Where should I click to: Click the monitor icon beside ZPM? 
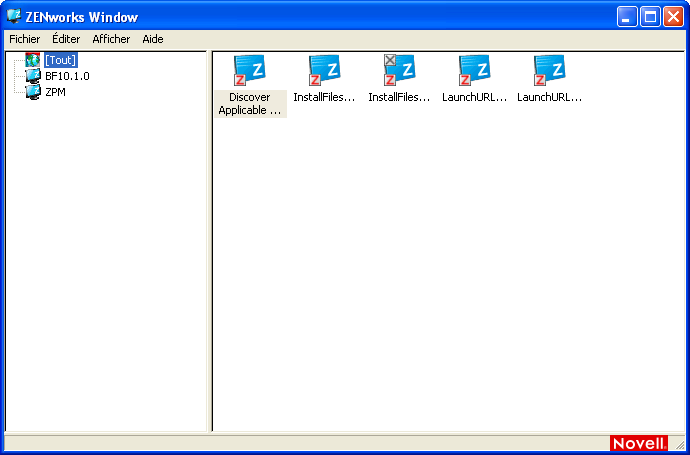[33, 92]
